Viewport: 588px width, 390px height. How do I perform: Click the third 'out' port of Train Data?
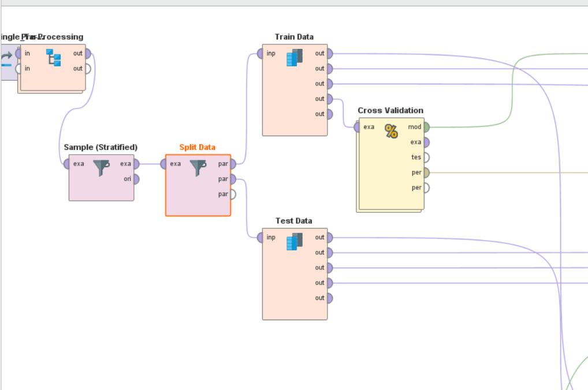(330, 84)
